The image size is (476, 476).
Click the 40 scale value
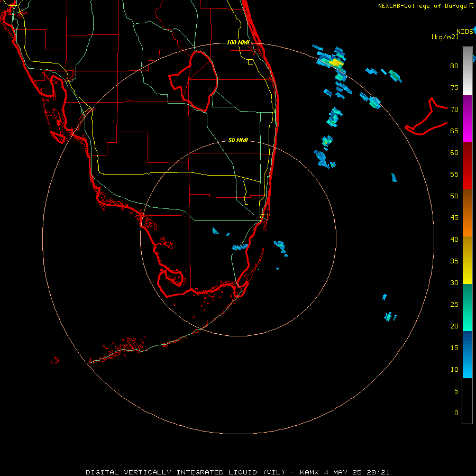click(454, 239)
